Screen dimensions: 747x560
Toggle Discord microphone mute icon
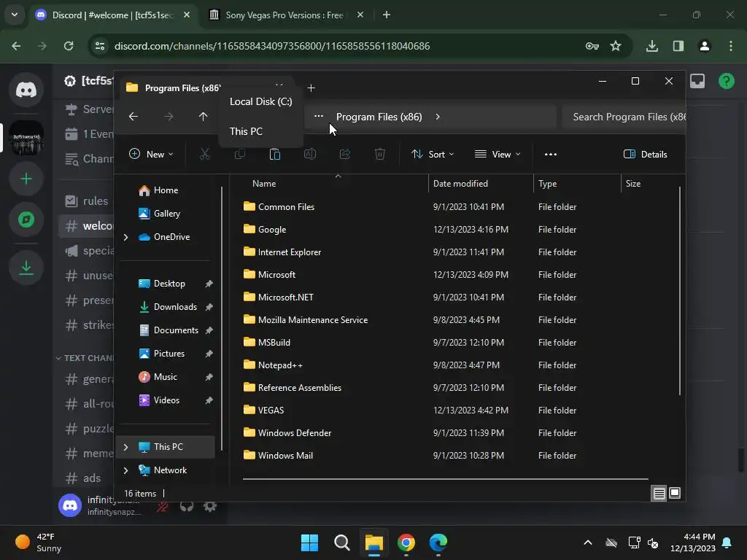click(x=163, y=506)
